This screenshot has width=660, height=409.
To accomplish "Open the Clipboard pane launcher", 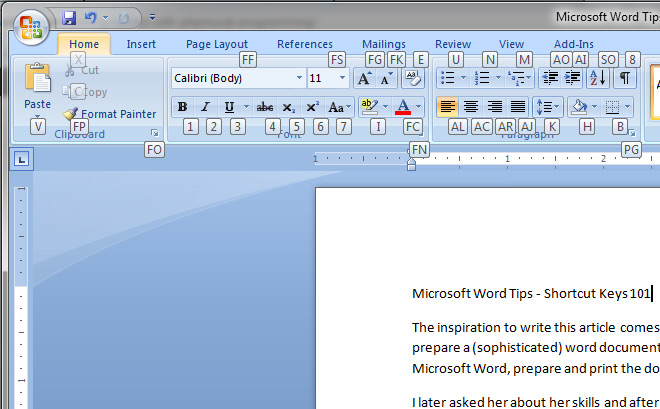I will 155,133.
